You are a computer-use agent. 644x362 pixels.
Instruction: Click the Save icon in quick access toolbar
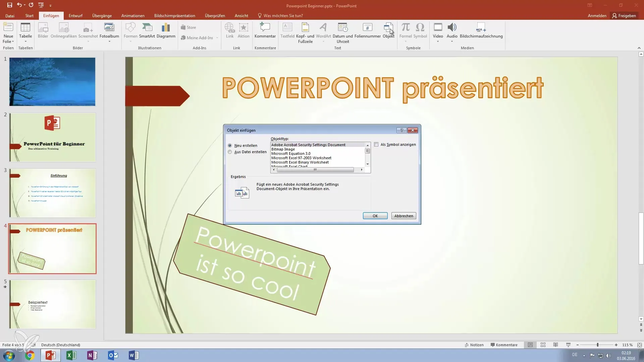pos(9,5)
